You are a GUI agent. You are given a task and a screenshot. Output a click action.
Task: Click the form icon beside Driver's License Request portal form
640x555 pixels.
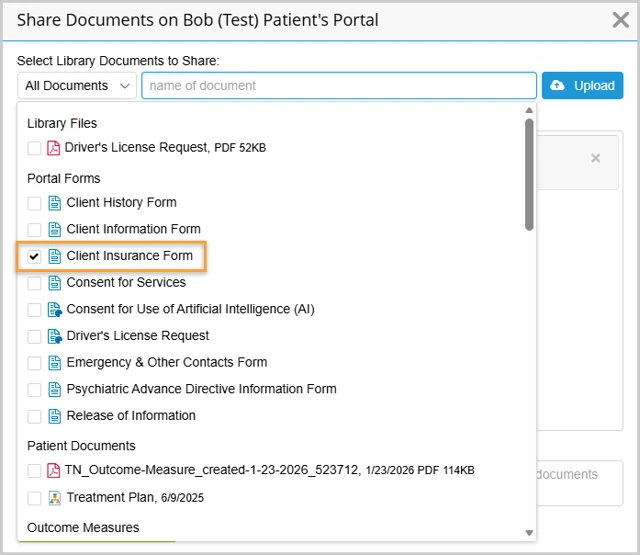(x=55, y=336)
